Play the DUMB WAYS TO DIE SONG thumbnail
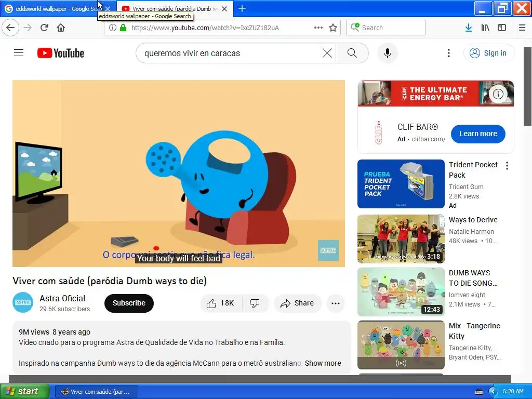 coord(401,292)
